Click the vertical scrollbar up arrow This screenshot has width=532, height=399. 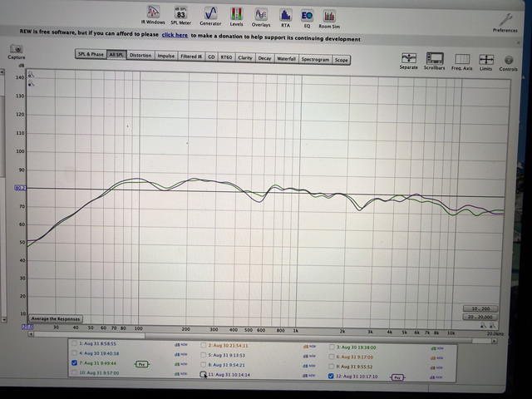[2, 72]
